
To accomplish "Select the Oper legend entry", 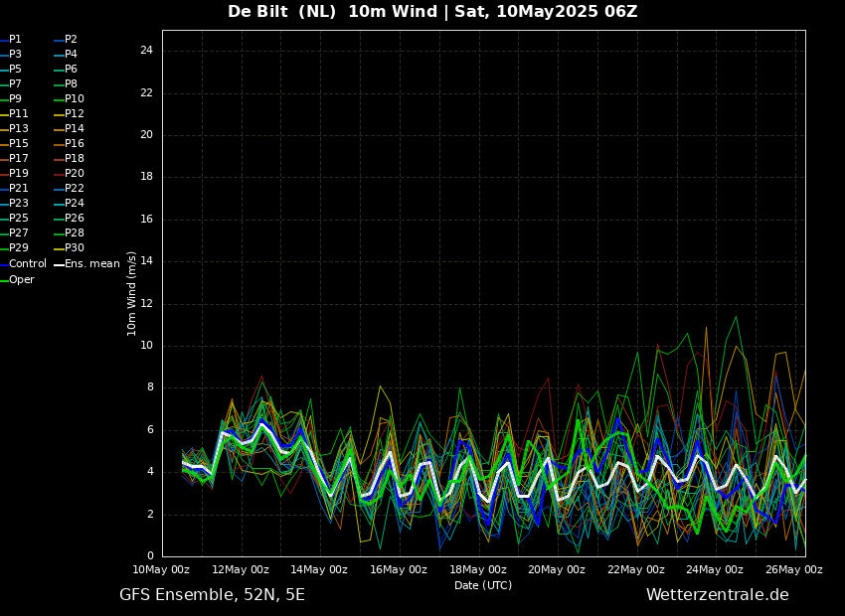I will coord(21,280).
